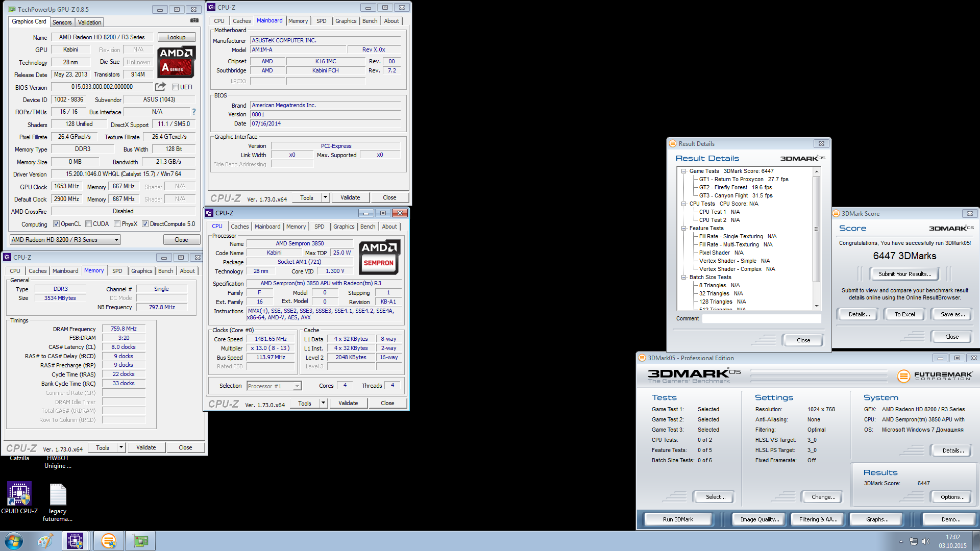Click the Result Details title bar icon

pyautogui.click(x=673, y=144)
